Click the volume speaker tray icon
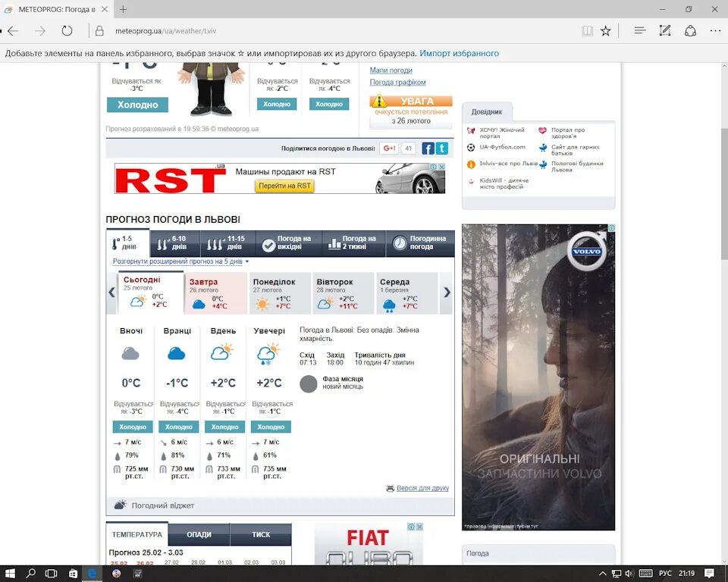 [x=629, y=574]
